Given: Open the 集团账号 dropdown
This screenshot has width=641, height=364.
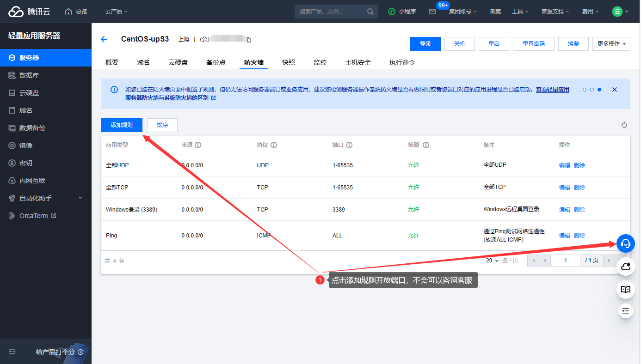Looking at the screenshot, I should [x=463, y=11].
